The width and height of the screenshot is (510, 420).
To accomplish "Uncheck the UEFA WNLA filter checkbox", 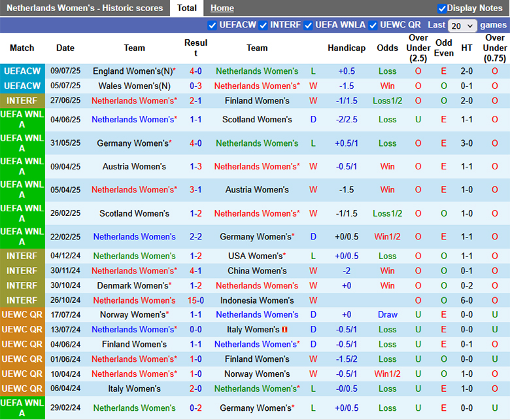I will click(x=308, y=26).
